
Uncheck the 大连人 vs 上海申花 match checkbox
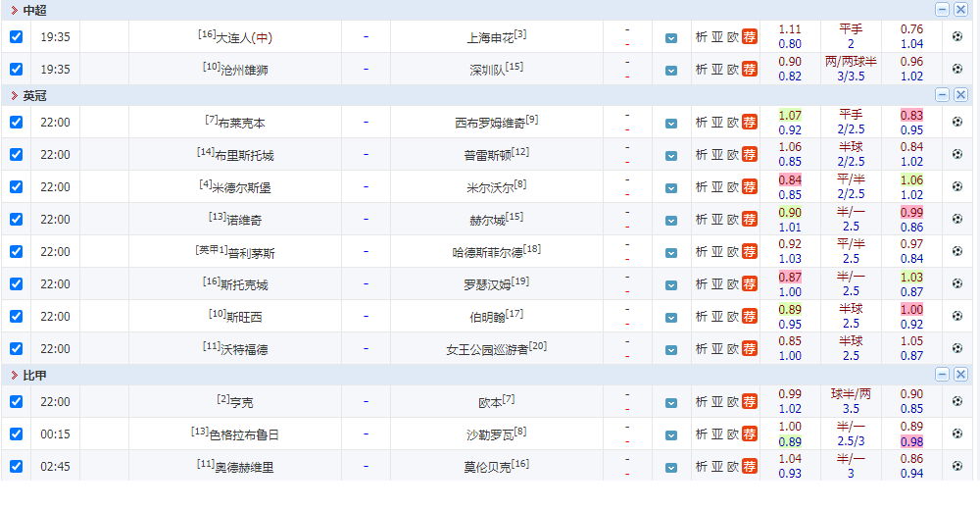pos(17,37)
